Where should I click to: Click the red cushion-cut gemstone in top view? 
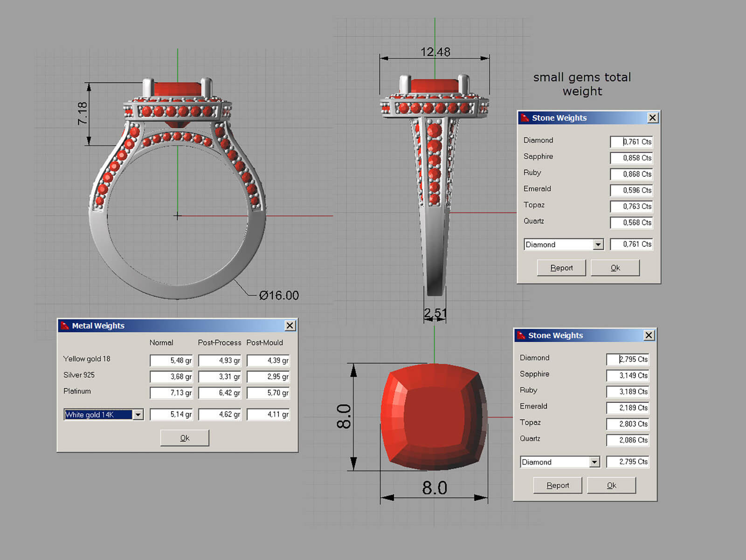[x=434, y=416]
